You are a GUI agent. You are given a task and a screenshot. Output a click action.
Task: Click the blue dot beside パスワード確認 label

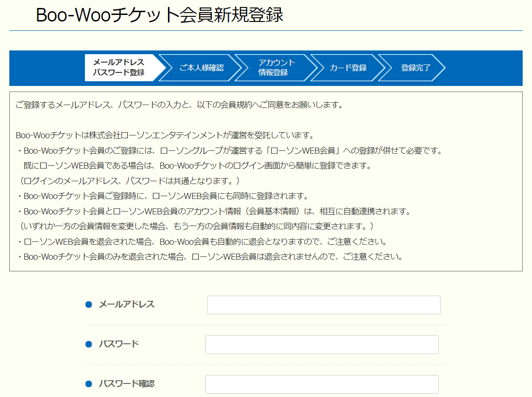(90, 383)
